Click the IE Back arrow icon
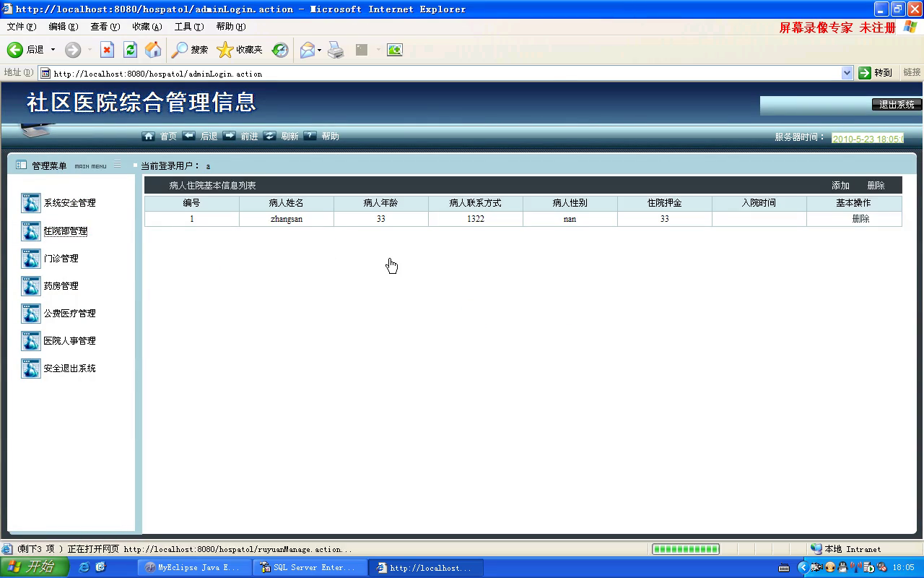This screenshot has width=924, height=578. coord(15,50)
